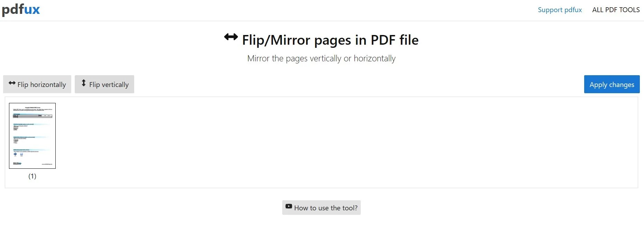
Task: Browse ALL PDF TOOLS
Action: pyautogui.click(x=616, y=10)
